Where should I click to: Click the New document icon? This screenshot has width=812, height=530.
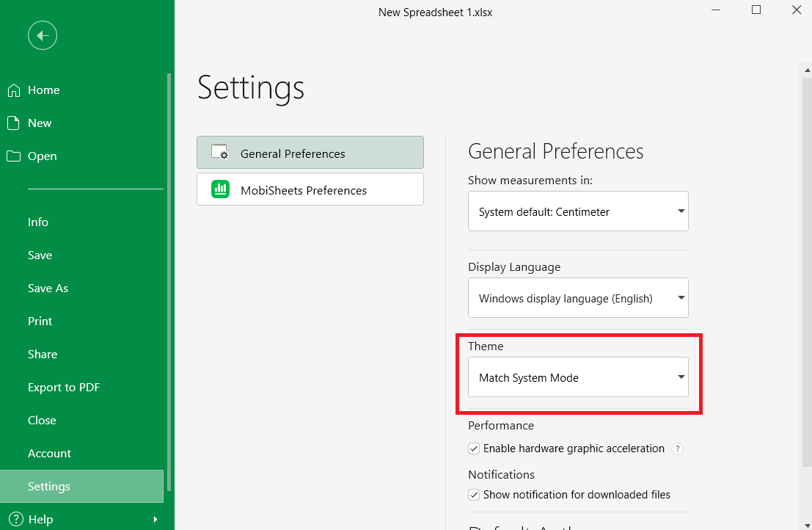[x=13, y=123]
